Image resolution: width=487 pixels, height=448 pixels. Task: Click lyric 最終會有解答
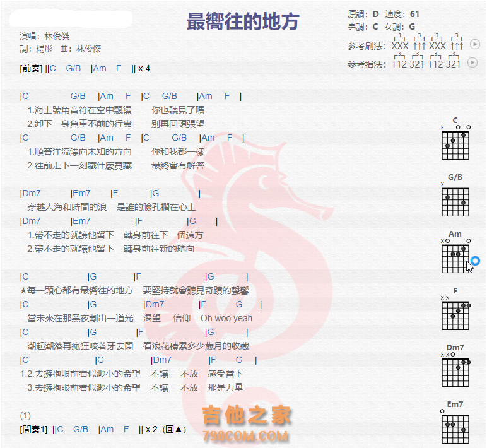178,165
